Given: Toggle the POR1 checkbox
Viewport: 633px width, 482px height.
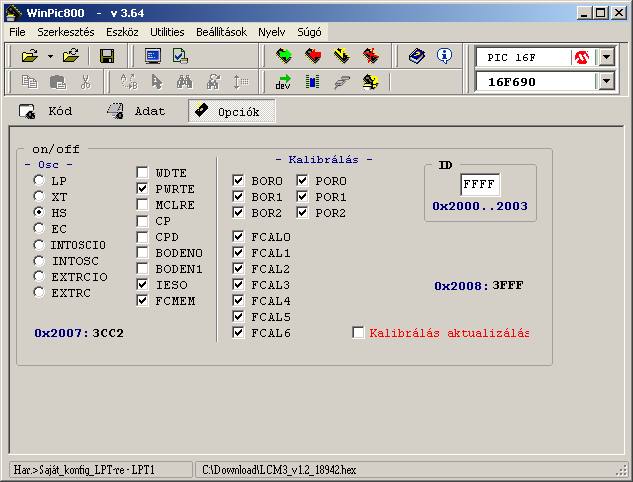Looking at the screenshot, I should (x=302, y=197).
